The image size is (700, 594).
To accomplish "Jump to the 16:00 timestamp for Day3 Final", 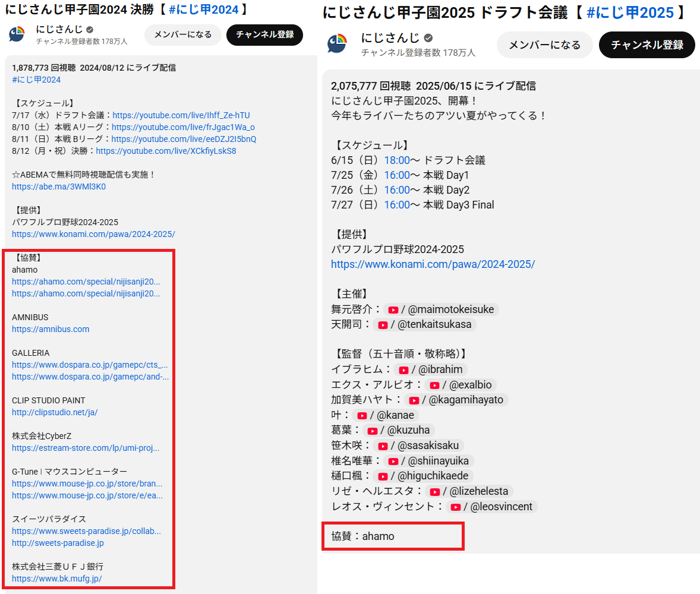I will [x=397, y=205].
